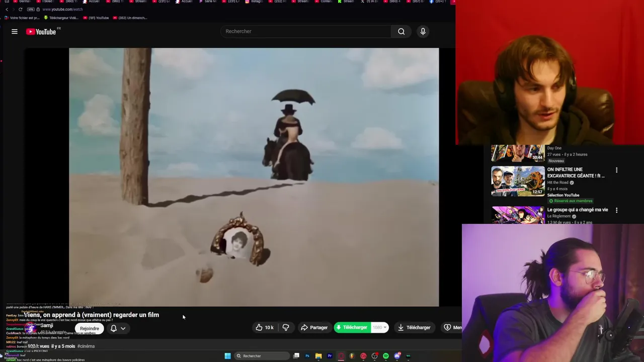Open the #cinéma hashtag link

click(x=86, y=346)
